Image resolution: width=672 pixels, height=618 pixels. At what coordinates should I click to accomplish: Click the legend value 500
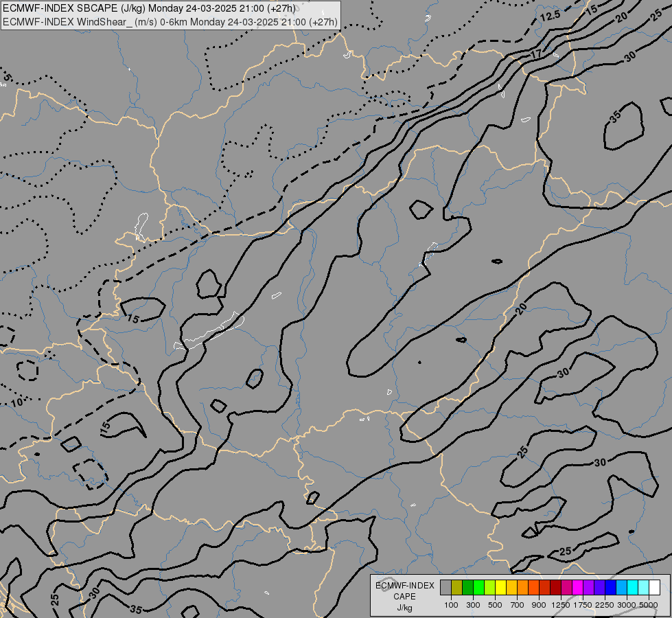[495, 605]
